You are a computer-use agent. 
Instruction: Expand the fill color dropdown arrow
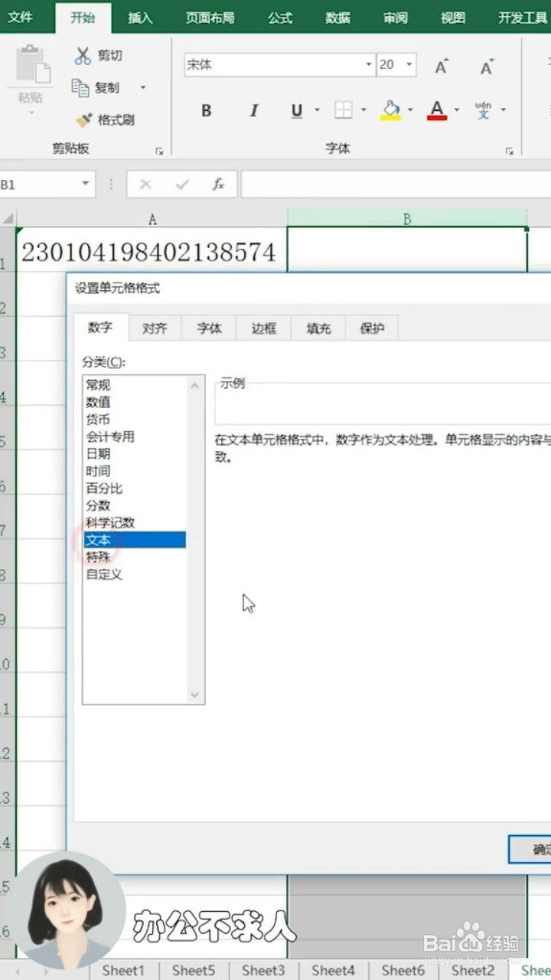[x=410, y=110]
